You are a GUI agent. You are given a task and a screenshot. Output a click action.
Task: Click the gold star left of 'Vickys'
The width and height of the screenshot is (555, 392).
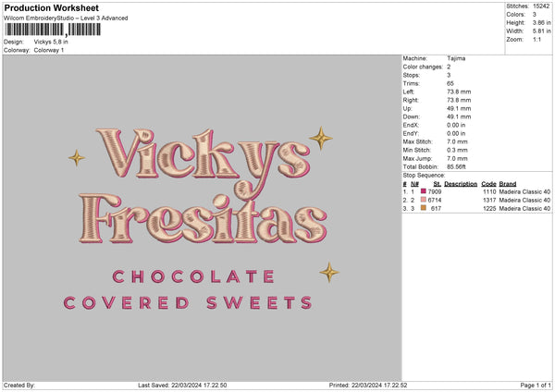tap(77, 158)
